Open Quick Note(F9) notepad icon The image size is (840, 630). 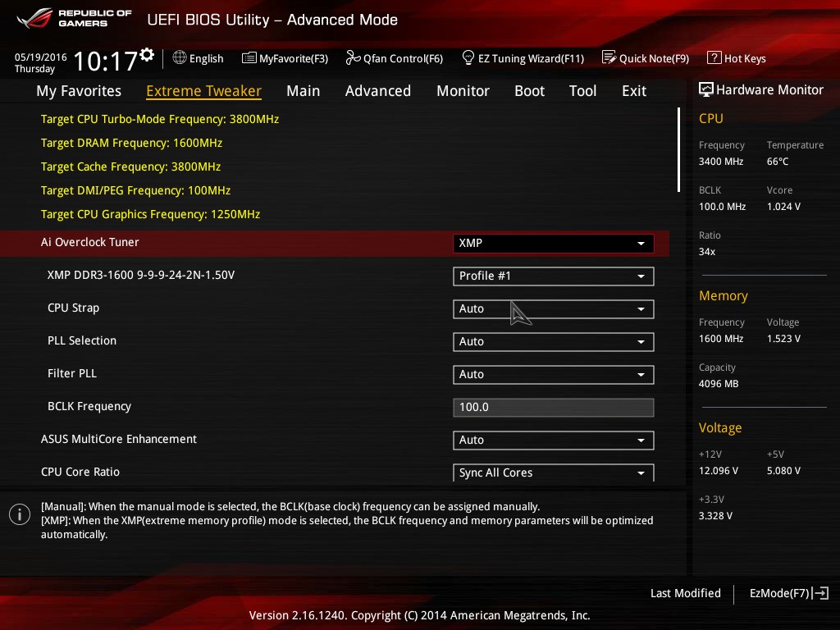point(609,58)
